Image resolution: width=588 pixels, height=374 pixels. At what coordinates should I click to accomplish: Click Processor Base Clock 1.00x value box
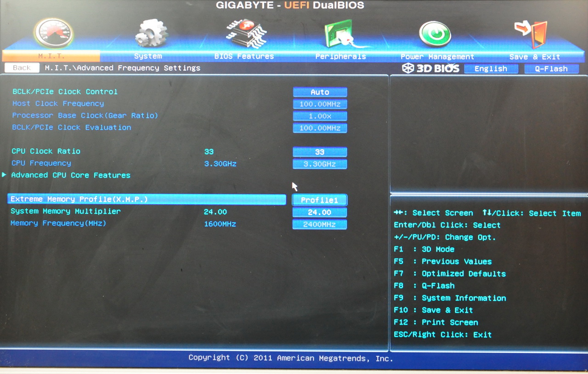point(320,116)
